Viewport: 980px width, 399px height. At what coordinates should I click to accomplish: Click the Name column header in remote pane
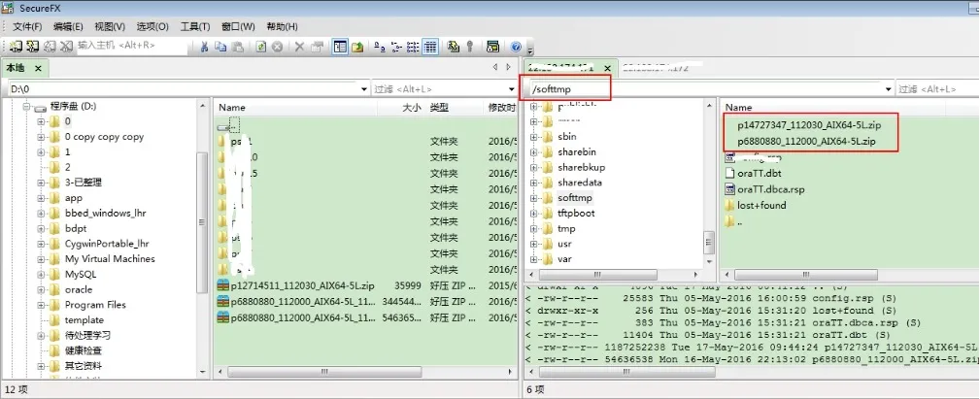[x=739, y=107]
